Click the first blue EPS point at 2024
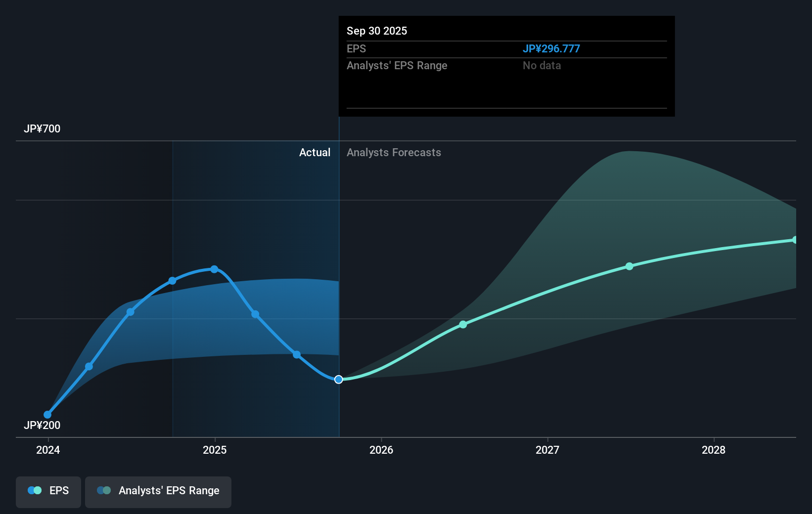The height and width of the screenshot is (514, 812). point(47,414)
